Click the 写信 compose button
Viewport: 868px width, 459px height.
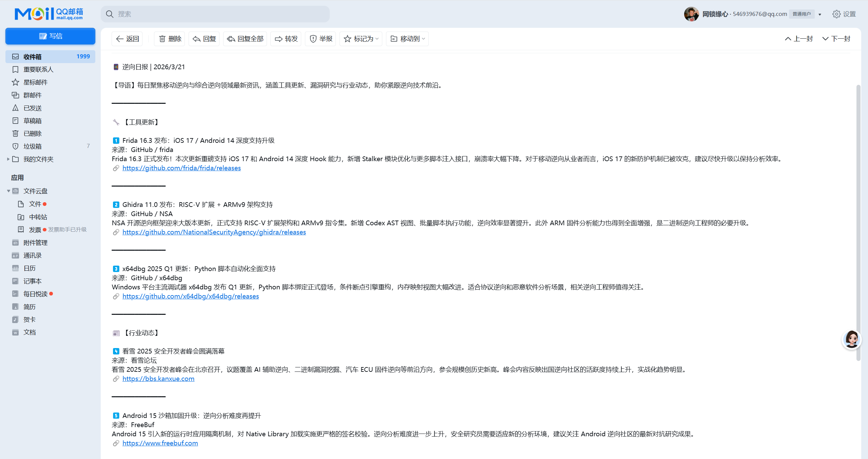(x=50, y=36)
